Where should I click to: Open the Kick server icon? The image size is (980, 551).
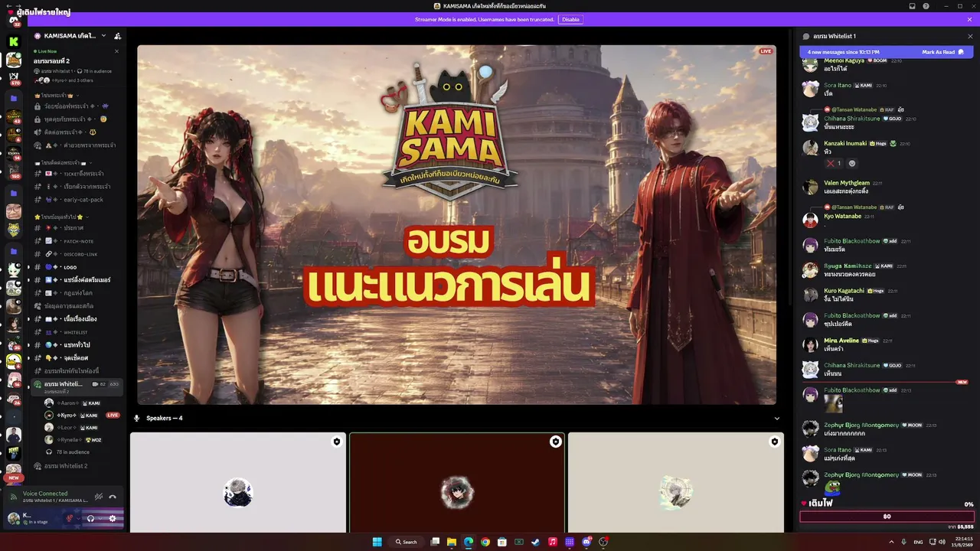tap(14, 41)
